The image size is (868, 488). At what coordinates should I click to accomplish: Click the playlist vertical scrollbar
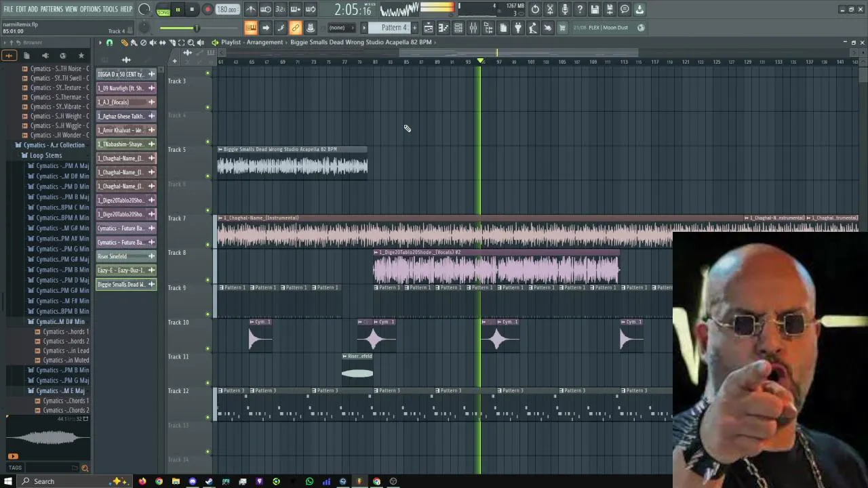[x=863, y=75]
